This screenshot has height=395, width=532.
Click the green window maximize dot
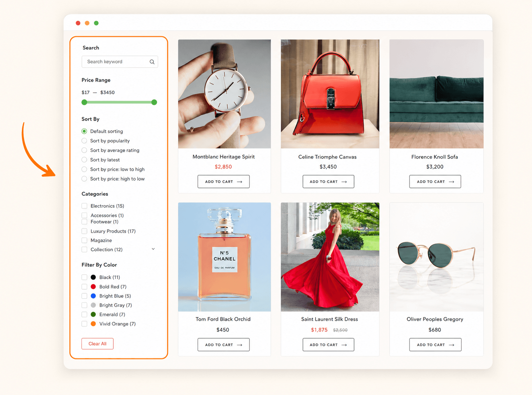coord(96,23)
